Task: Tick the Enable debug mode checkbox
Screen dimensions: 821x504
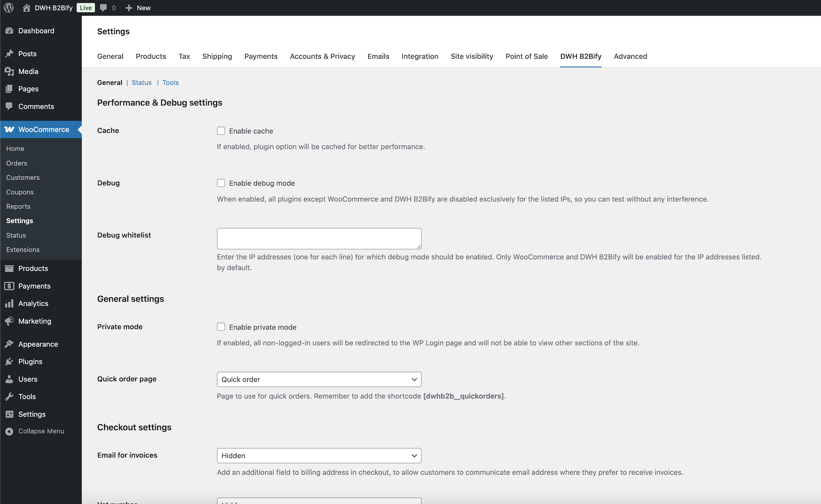Action: 221,183
